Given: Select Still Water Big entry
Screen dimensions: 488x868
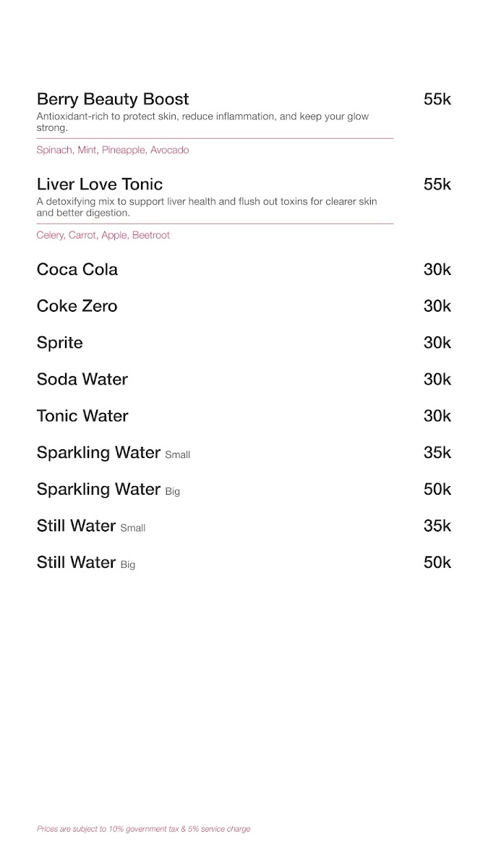Looking at the screenshot, I should tap(86, 563).
